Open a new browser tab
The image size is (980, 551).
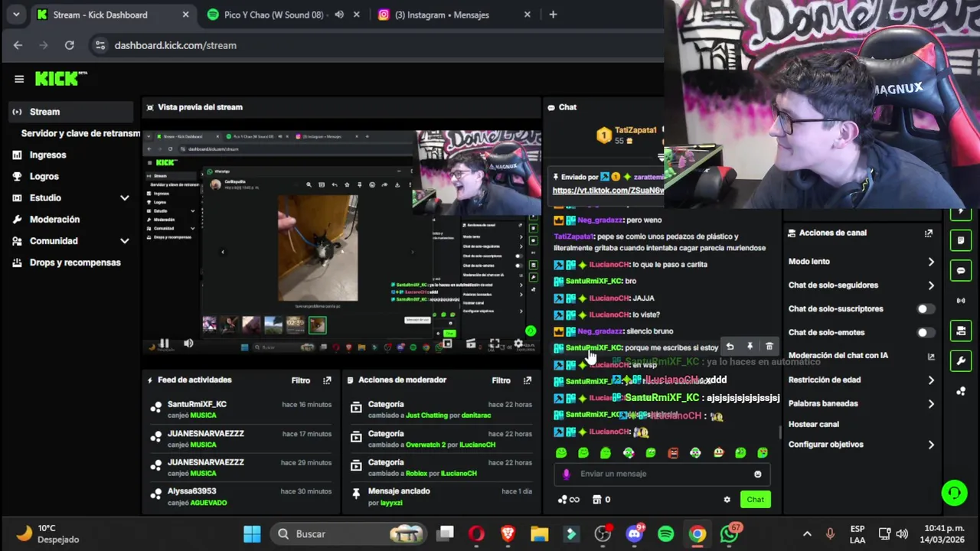(553, 15)
